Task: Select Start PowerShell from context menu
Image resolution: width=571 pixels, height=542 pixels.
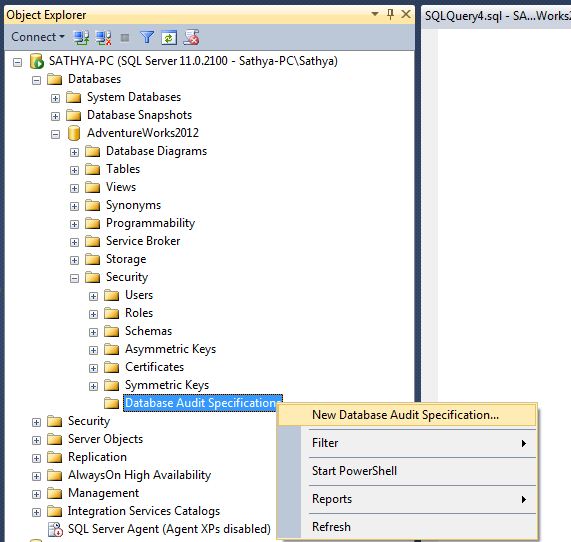Action: (407, 471)
